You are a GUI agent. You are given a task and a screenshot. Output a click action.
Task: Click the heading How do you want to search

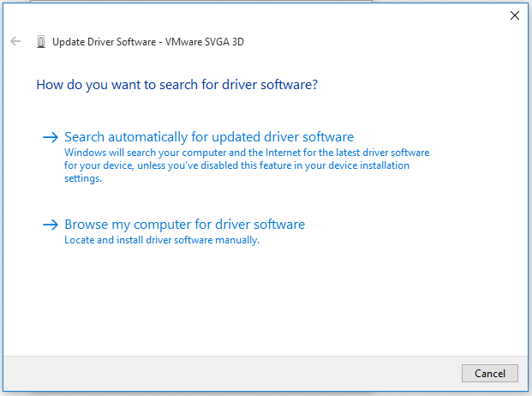pyautogui.click(x=176, y=85)
